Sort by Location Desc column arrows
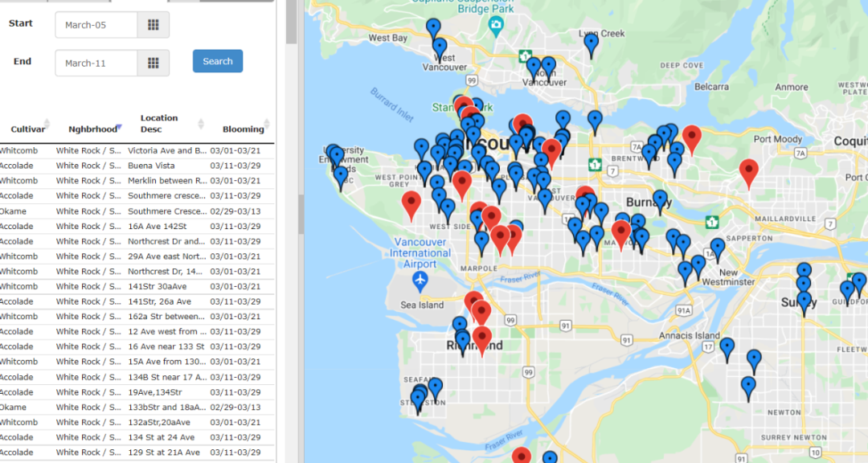Image resolution: width=868 pixels, height=463 pixels. (201, 124)
